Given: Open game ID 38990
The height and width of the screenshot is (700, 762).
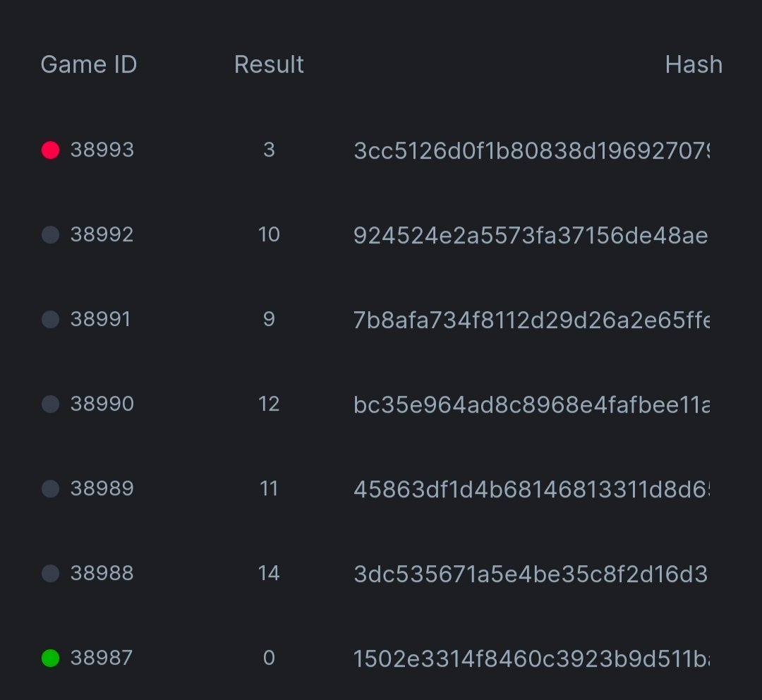Looking at the screenshot, I should click(102, 404).
